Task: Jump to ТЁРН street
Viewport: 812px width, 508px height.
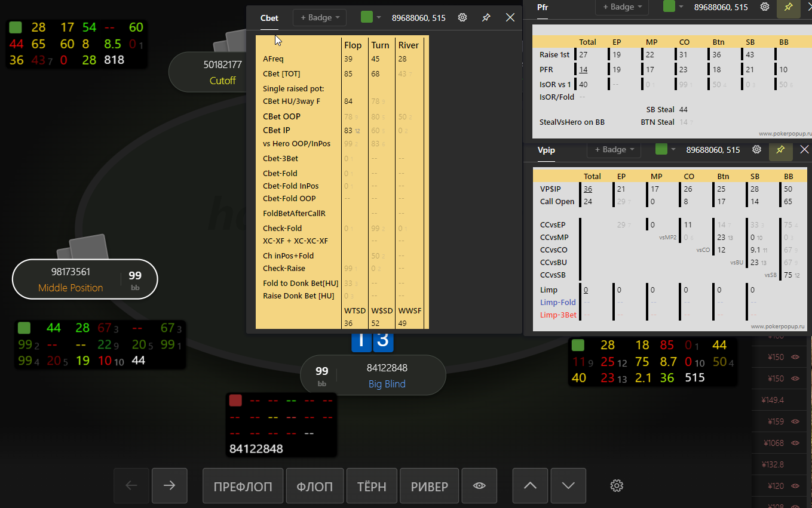Action: pos(372,486)
